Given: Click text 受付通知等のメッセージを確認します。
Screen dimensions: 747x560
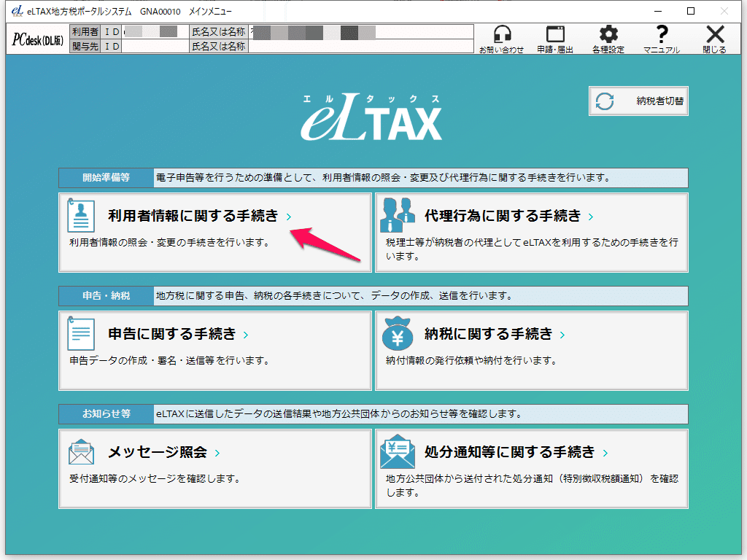Looking at the screenshot, I should (x=156, y=478).
